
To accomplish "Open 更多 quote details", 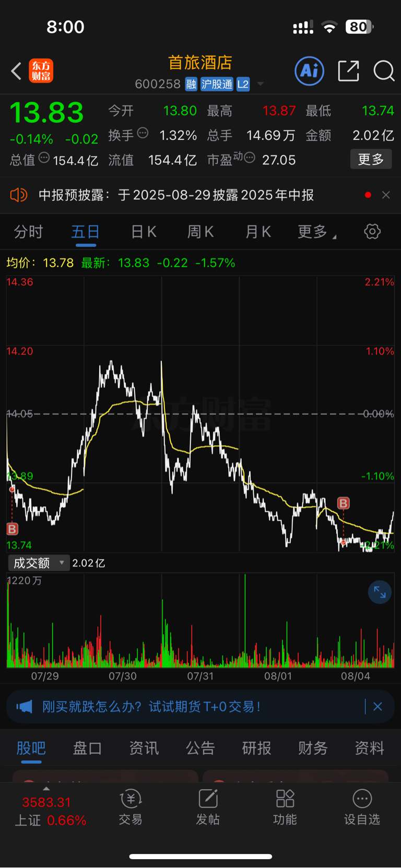I will (371, 159).
